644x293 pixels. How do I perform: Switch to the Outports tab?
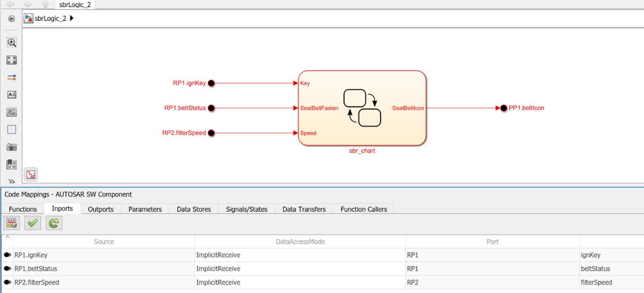pyautogui.click(x=100, y=209)
